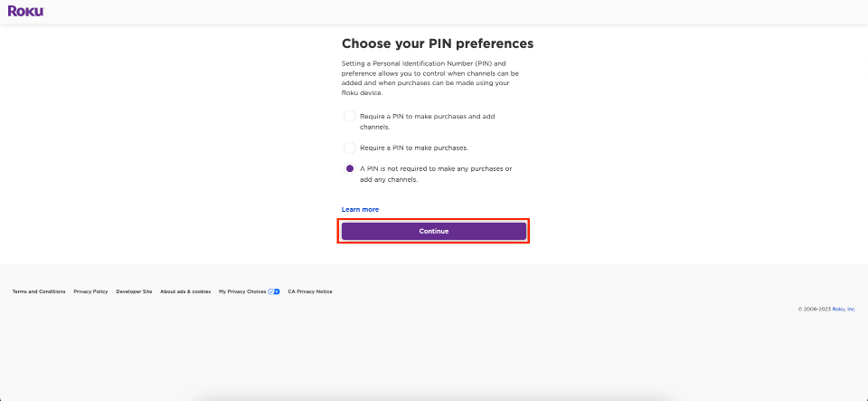Click the © 2008-2023 copyright text
The width and height of the screenshot is (868, 401).
(x=815, y=309)
